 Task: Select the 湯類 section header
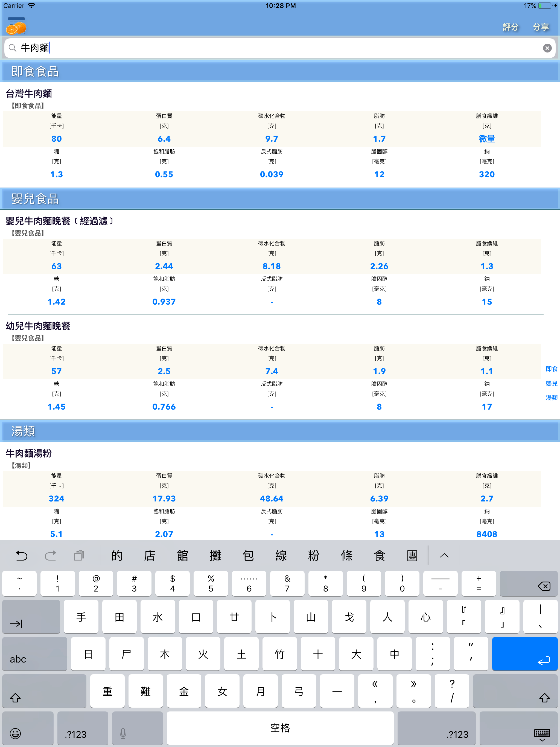point(280,431)
